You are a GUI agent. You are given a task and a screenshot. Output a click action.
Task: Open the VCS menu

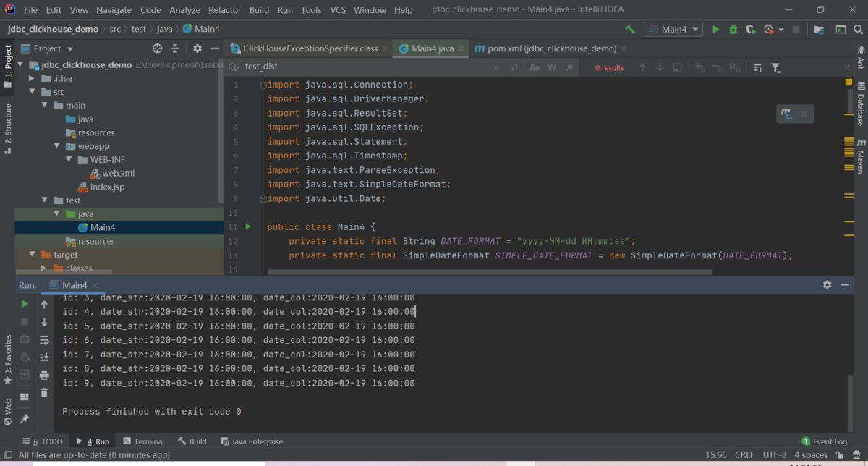click(x=338, y=10)
